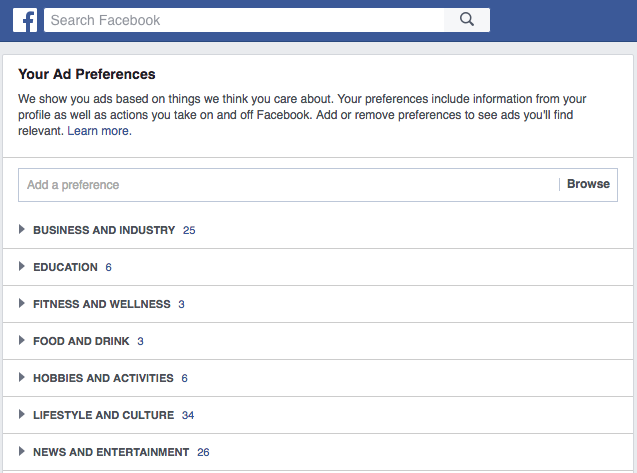Expand Lifestyle and Culture arrow
This screenshot has height=473, width=637.
[22, 414]
